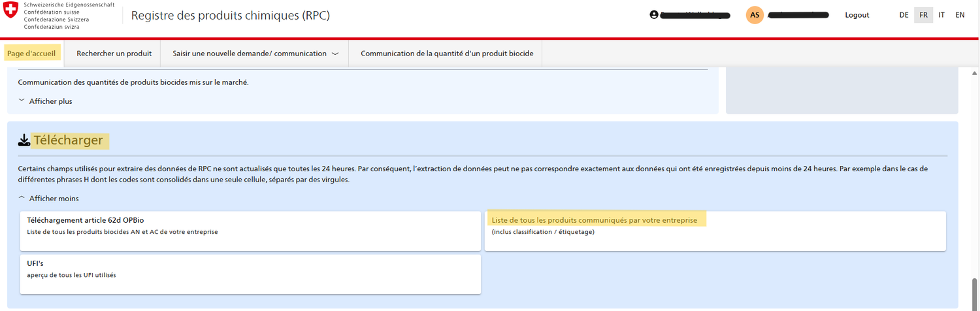This screenshot has width=980, height=311.
Task: Open the UFI's overview download card
Action: point(250,274)
